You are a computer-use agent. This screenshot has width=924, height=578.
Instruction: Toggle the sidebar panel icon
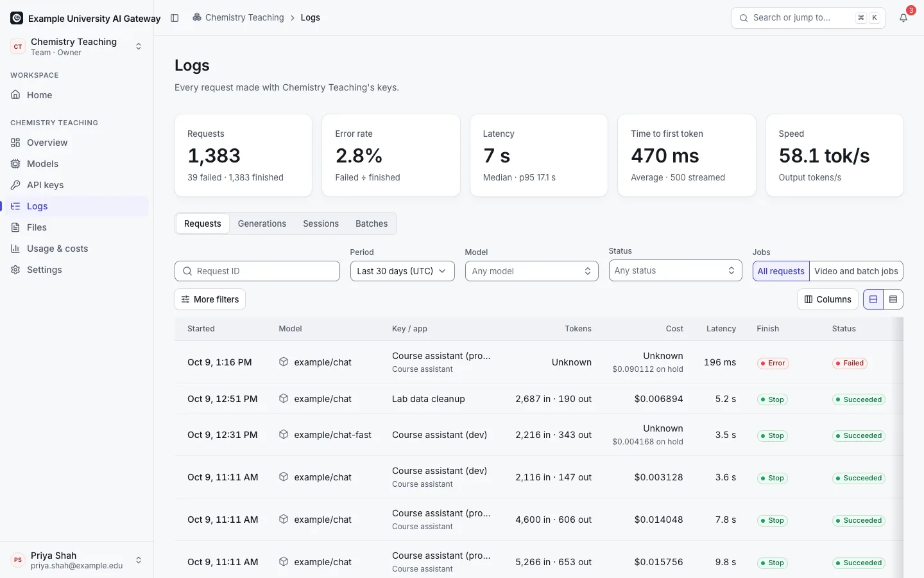click(175, 18)
